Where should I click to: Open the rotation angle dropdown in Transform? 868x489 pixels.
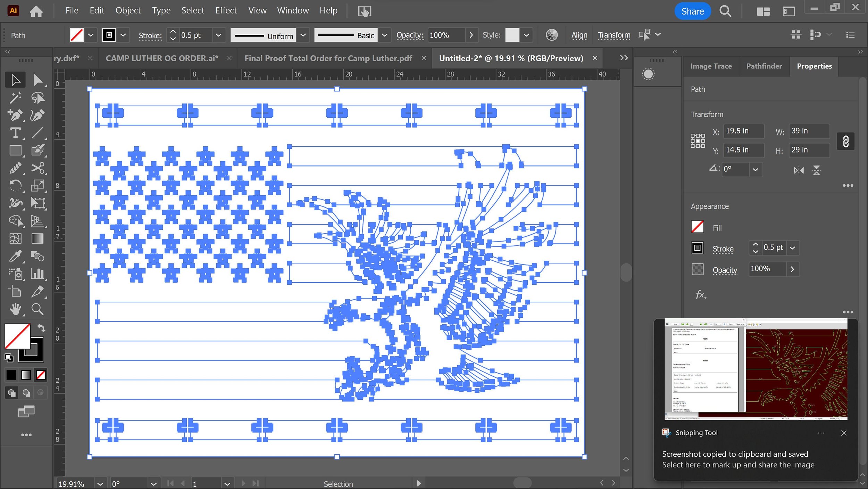click(756, 170)
